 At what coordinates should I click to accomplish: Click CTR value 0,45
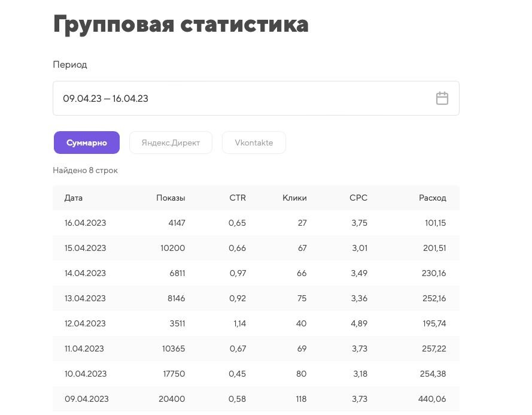(237, 374)
